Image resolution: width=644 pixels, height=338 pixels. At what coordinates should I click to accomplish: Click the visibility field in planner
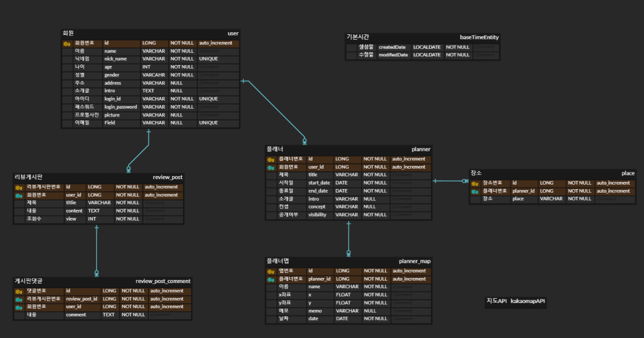click(317, 215)
